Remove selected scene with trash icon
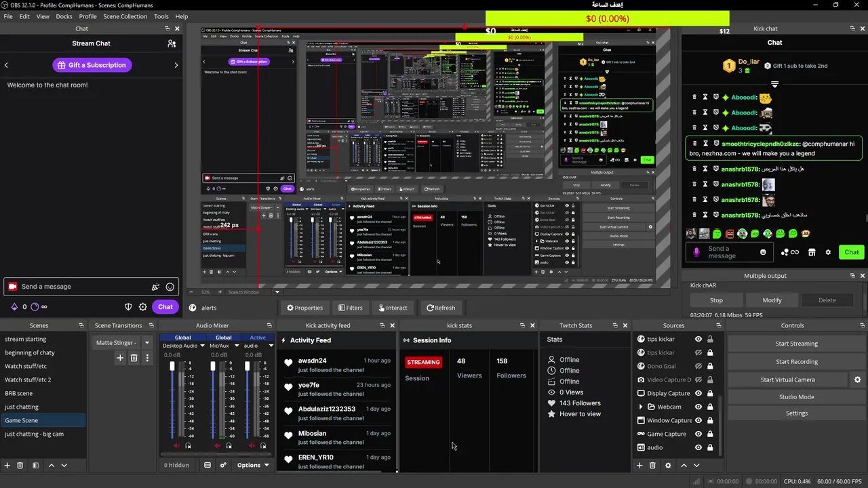The image size is (868, 488). 20,466
